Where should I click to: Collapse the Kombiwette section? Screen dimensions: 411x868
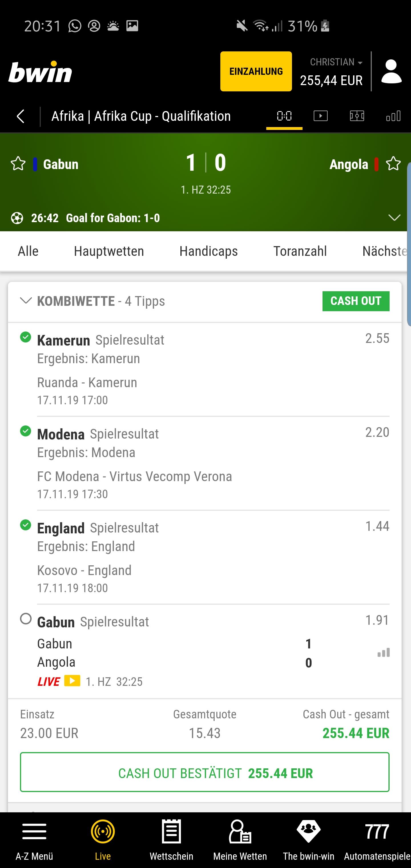coord(26,301)
